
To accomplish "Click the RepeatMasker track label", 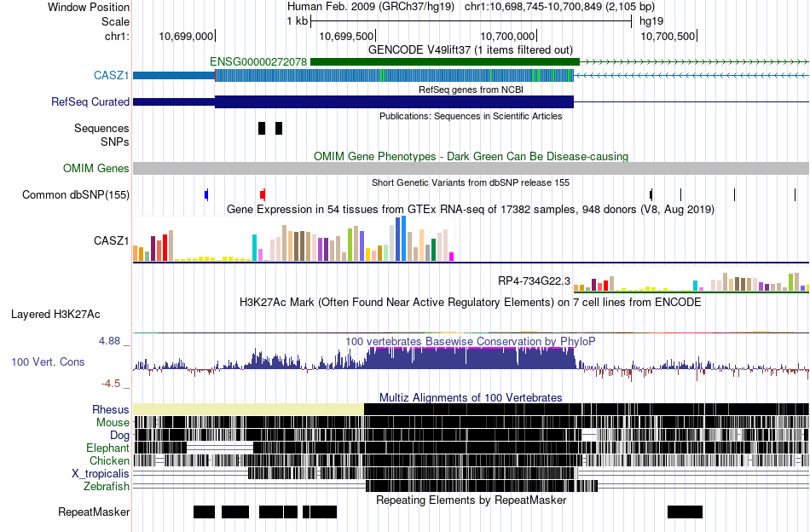I will coord(94,512).
